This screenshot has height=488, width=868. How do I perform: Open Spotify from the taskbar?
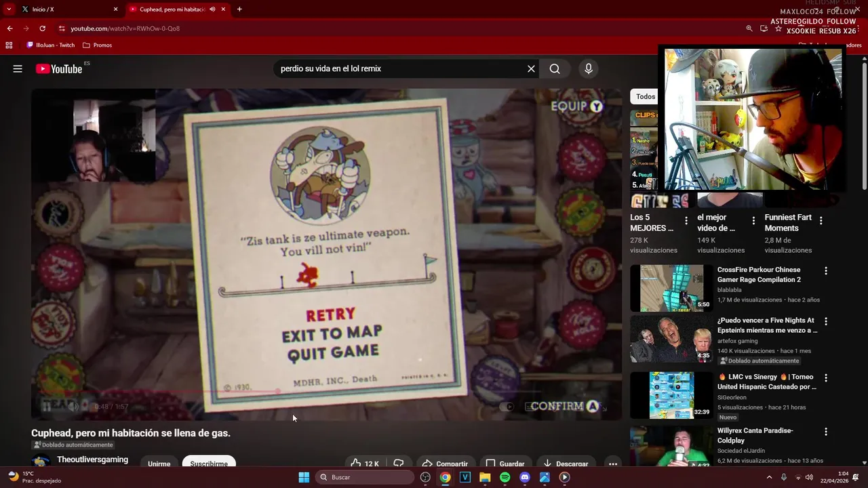505,477
